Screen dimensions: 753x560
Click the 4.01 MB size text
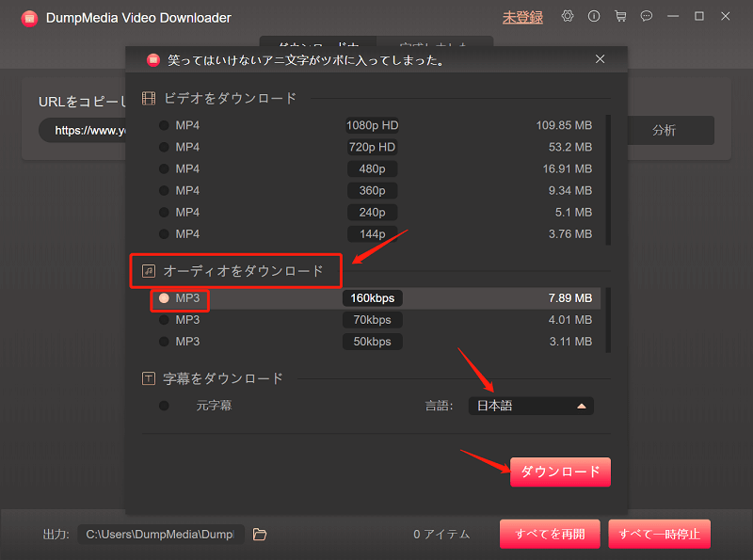(x=570, y=320)
